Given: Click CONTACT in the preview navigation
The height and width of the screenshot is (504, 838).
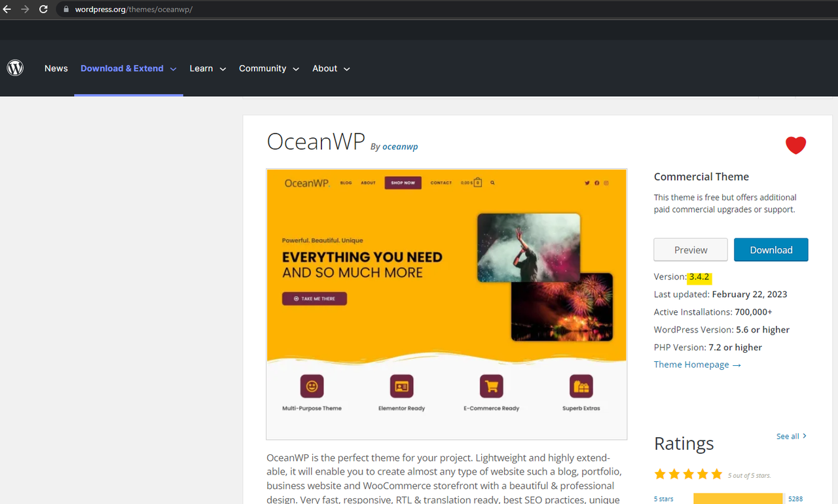Looking at the screenshot, I should (441, 183).
